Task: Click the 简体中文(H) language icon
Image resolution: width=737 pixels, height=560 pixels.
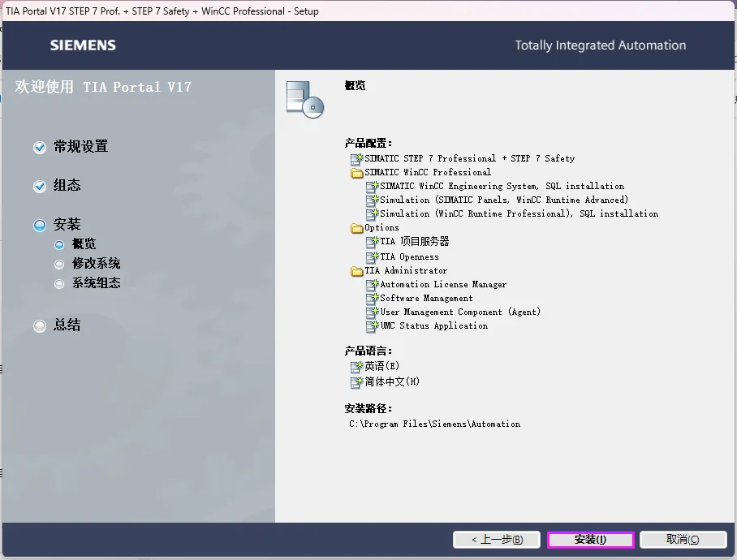Action: click(357, 382)
